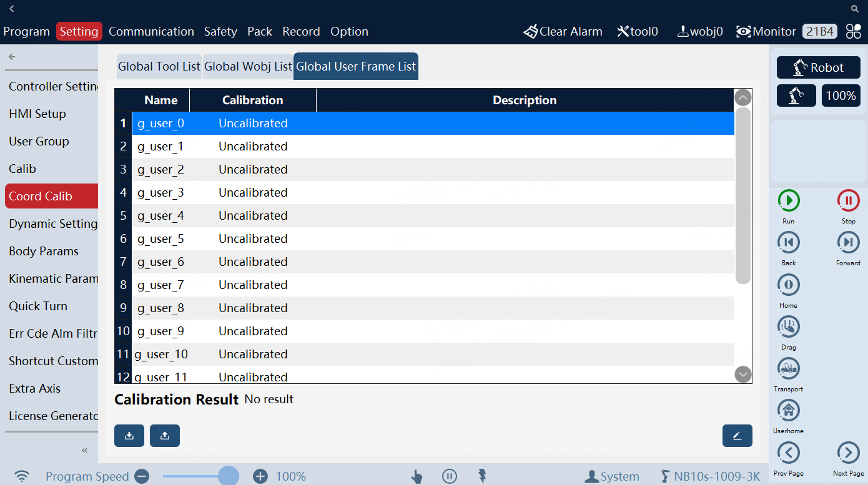Switch to Global Tool List tab
The height and width of the screenshot is (485, 868).
coord(159,66)
